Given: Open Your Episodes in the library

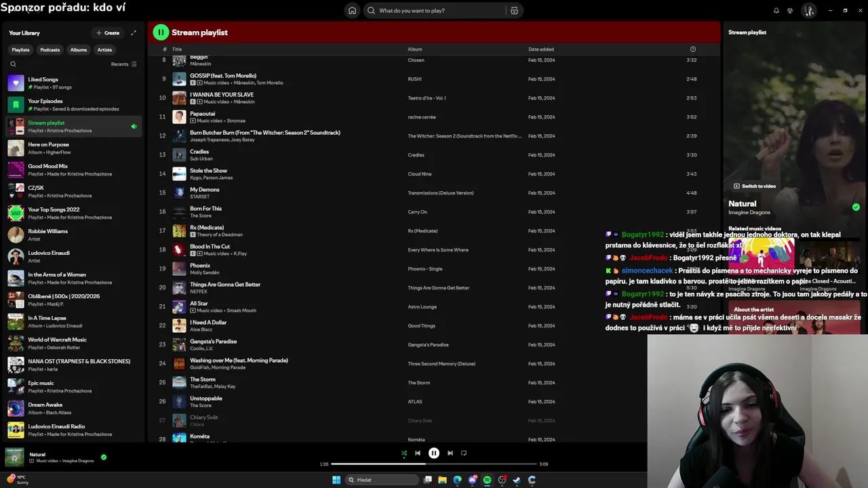Looking at the screenshot, I should pos(73,104).
